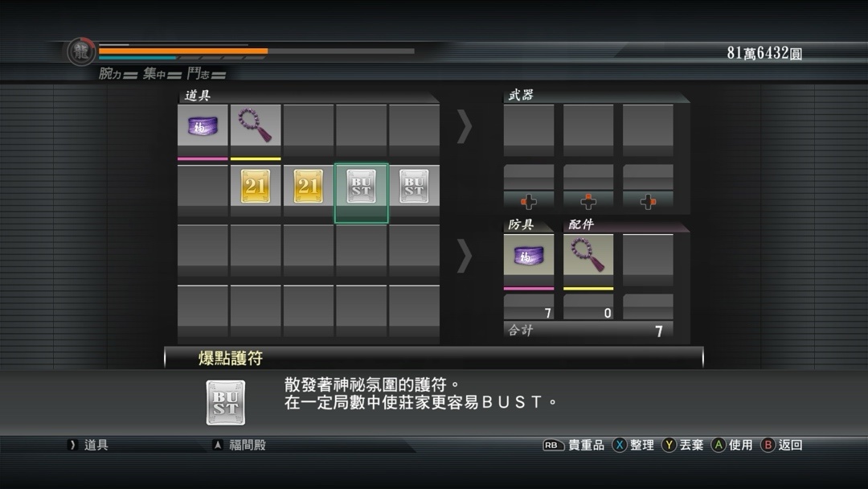868x489 pixels.
Task: Click the orange health bar
Action: pos(183,51)
